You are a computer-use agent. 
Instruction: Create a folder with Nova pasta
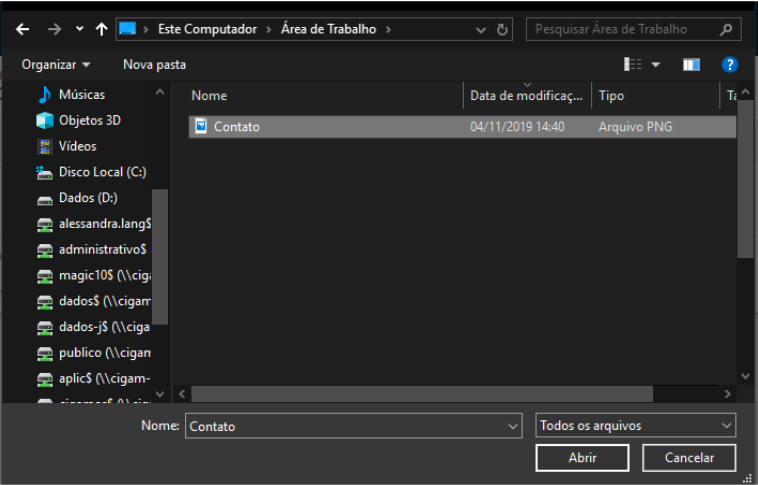(x=154, y=64)
